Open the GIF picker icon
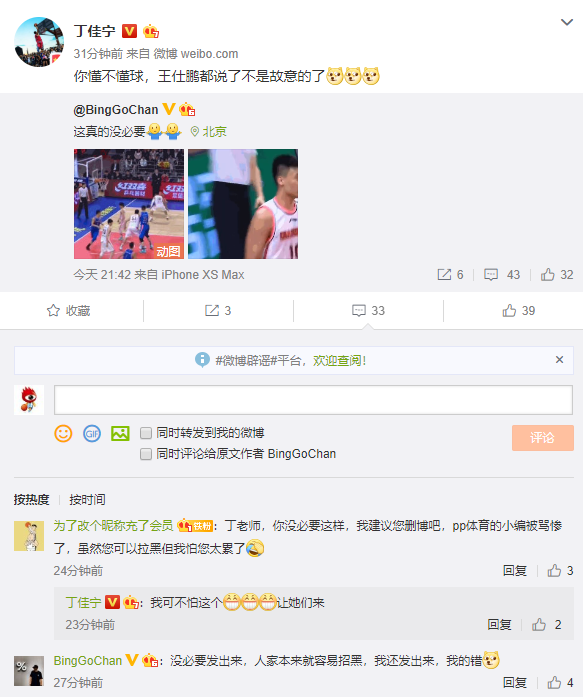583x697 pixels. (92, 433)
